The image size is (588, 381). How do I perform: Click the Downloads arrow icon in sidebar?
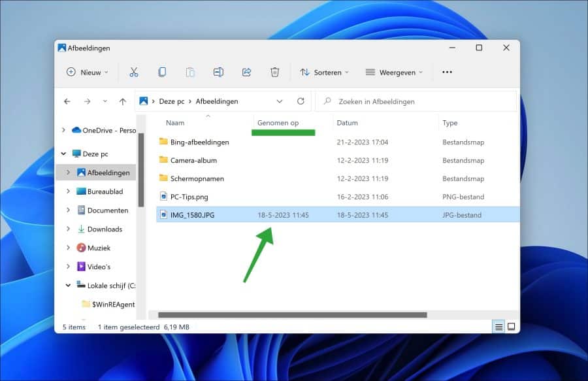tap(81, 229)
